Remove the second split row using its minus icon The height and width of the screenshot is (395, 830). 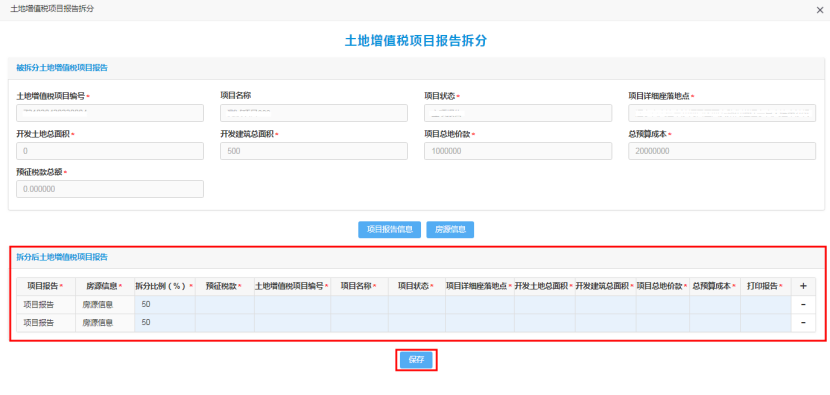(x=803, y=322)
